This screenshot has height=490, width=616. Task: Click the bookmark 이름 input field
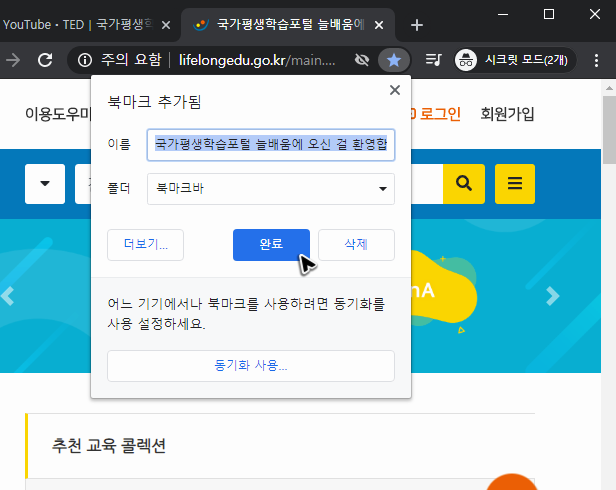point(271,145)
